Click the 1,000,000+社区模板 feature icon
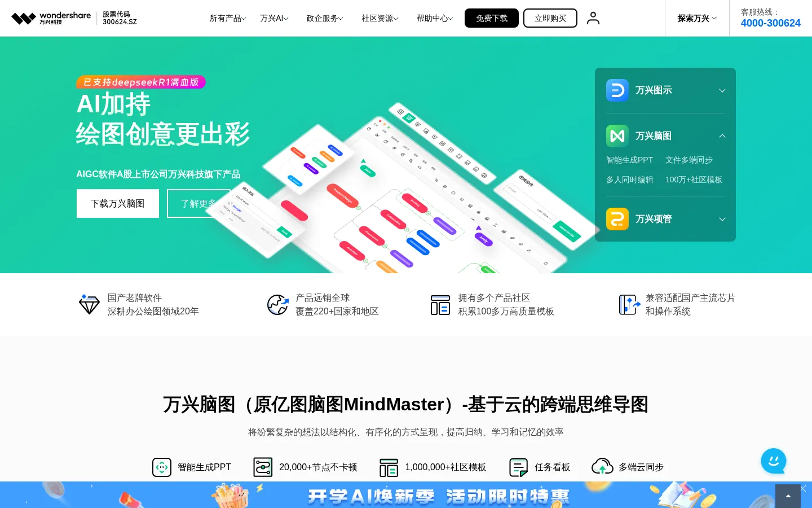Viewport: 812px width, 508px height. (x=389, y=467)
